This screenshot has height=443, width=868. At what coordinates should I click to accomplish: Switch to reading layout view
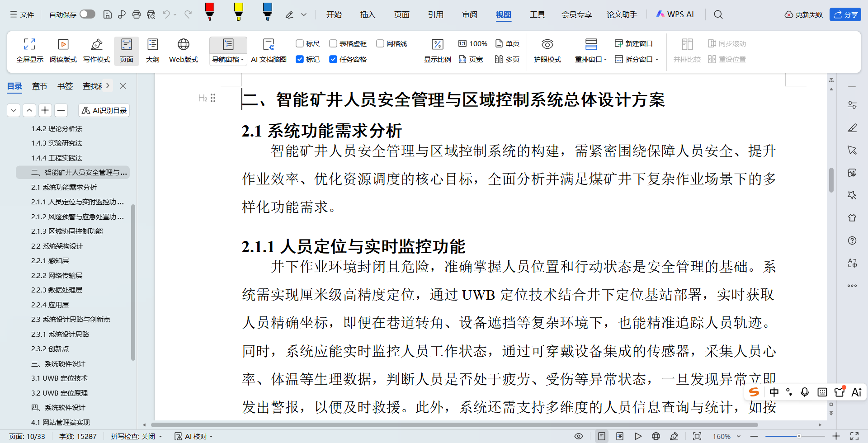63,50
